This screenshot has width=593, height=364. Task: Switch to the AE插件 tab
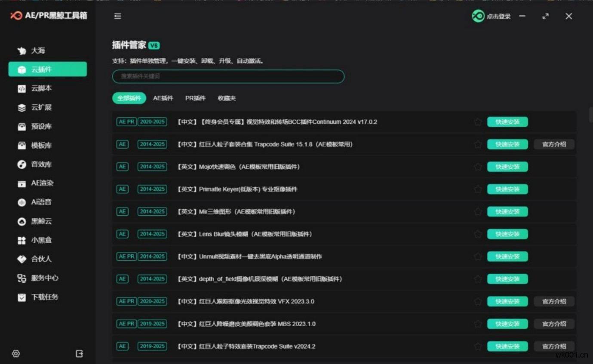point(163,98)
